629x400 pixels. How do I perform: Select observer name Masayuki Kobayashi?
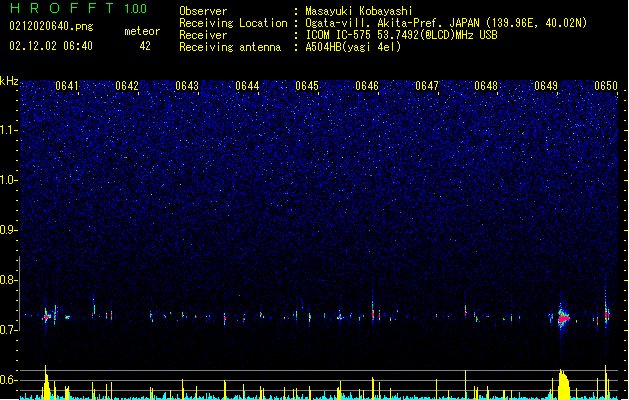pyautogui.click(x=359, y=11)
